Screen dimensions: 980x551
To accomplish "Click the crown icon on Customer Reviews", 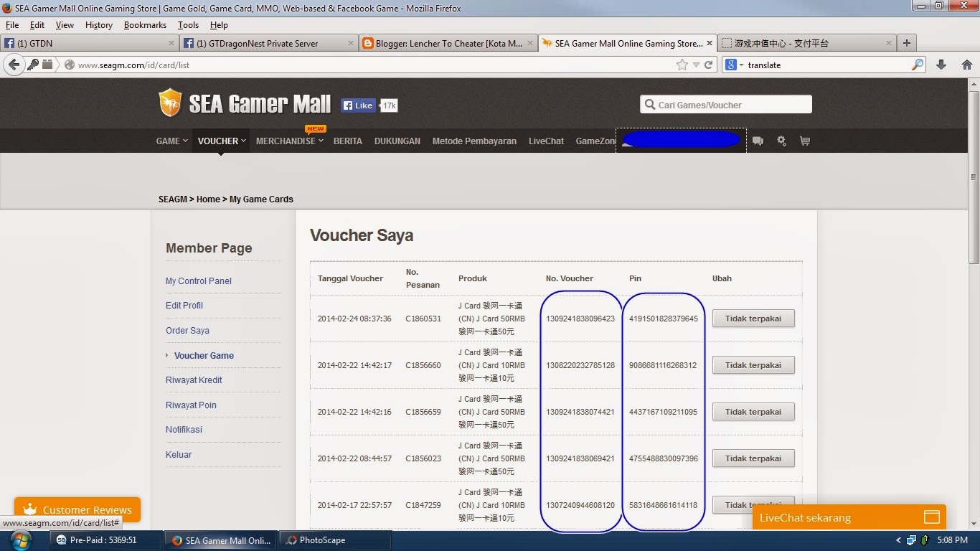I will coord(29,509).
